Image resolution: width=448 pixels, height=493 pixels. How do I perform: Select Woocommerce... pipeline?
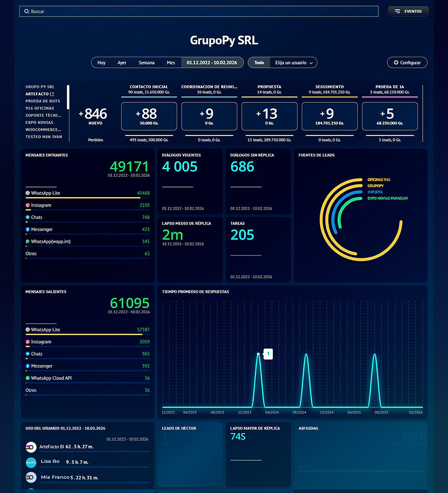[43, 129]
